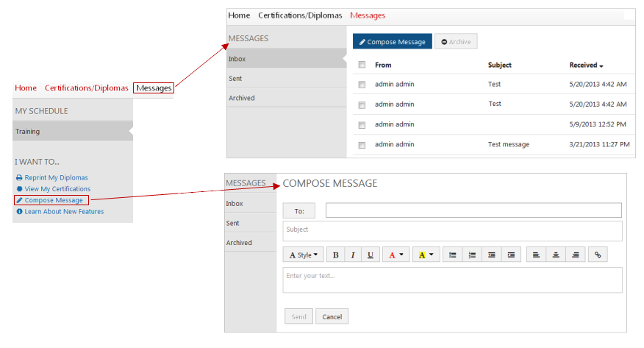Open the Sent folder in the inbox sidebar
This screenshot has height=348, width=644.
[235, 78]
